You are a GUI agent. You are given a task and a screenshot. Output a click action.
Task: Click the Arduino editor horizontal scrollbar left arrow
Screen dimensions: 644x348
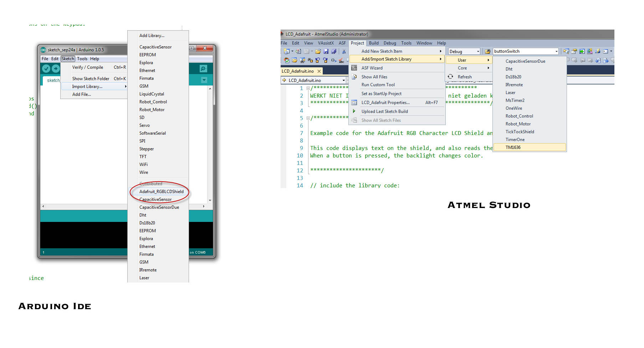(x=43, y=206)
